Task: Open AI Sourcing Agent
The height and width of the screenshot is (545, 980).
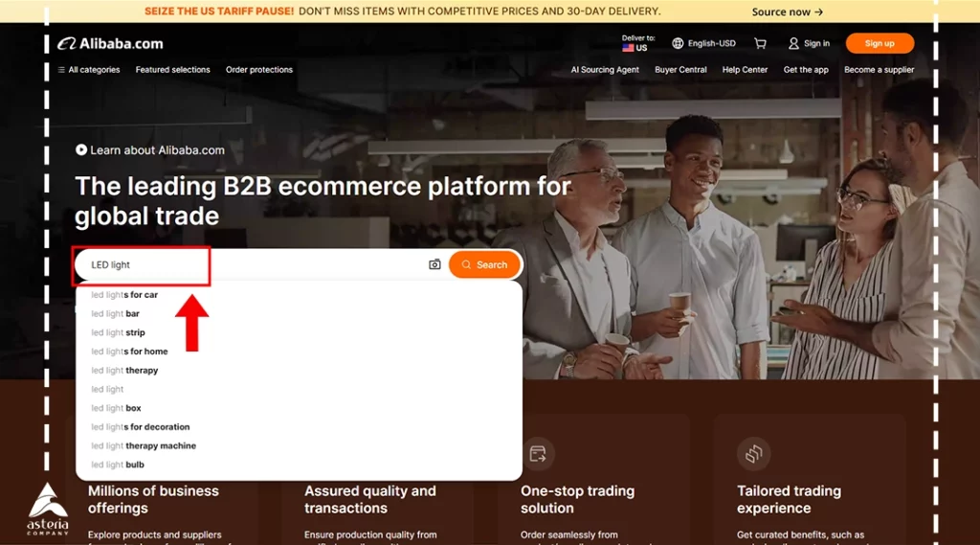Action: pos(605,70)
